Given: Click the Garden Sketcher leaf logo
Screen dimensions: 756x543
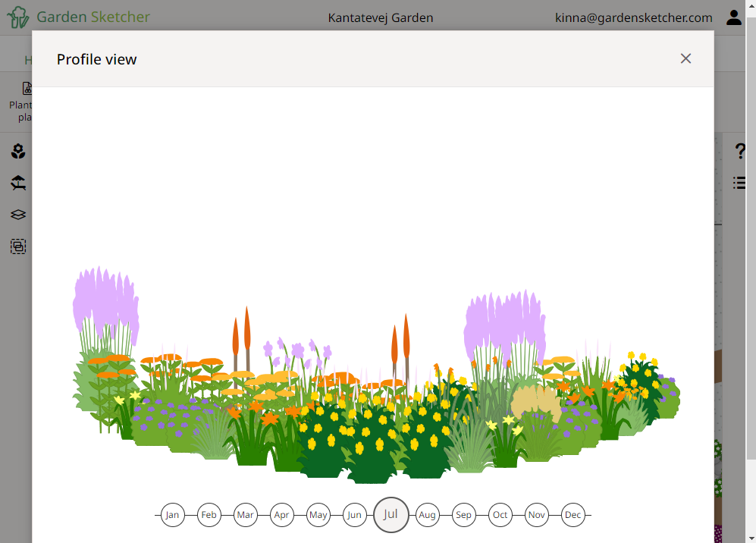Looking at the screenshot, I should [17, 17].
